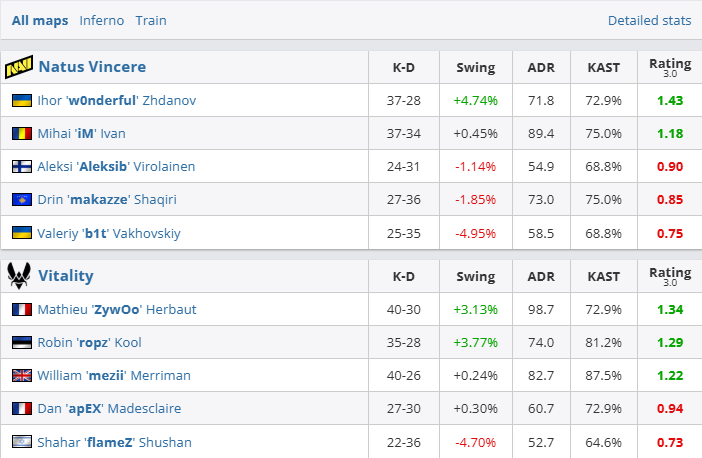The image size is (702, 458).
Task: Click the UK flag beside mezii
Action: point(21,376)
